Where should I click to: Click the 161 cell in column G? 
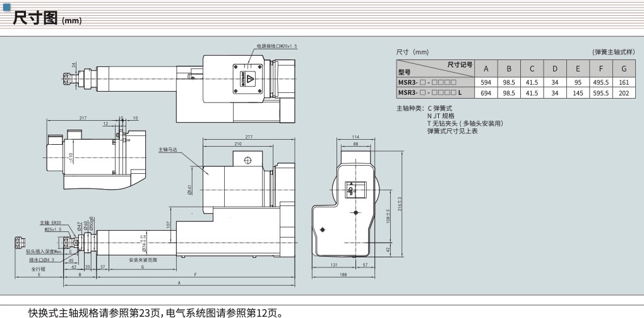pyautogui.click(x=624, y=82)
